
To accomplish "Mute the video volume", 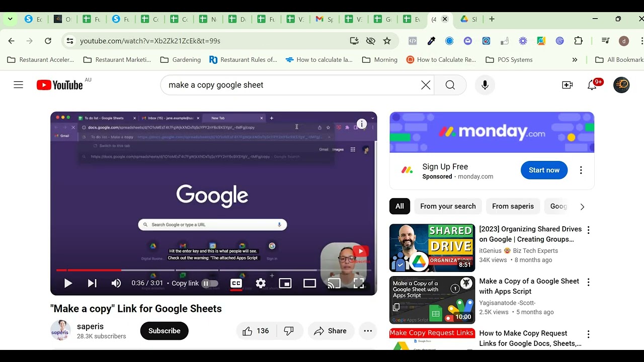I will [116, 284].
